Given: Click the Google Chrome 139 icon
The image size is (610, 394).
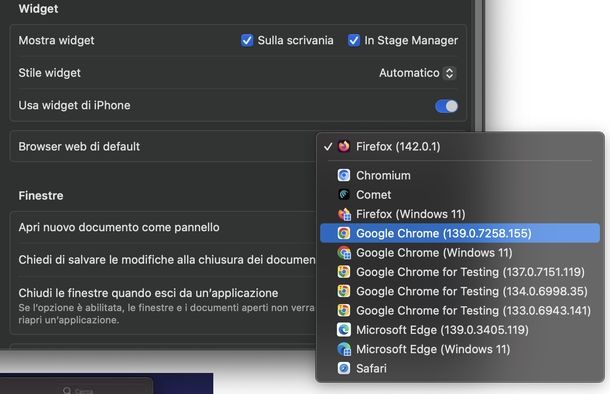Looking at the screenshot, I should tap(344, 233).
